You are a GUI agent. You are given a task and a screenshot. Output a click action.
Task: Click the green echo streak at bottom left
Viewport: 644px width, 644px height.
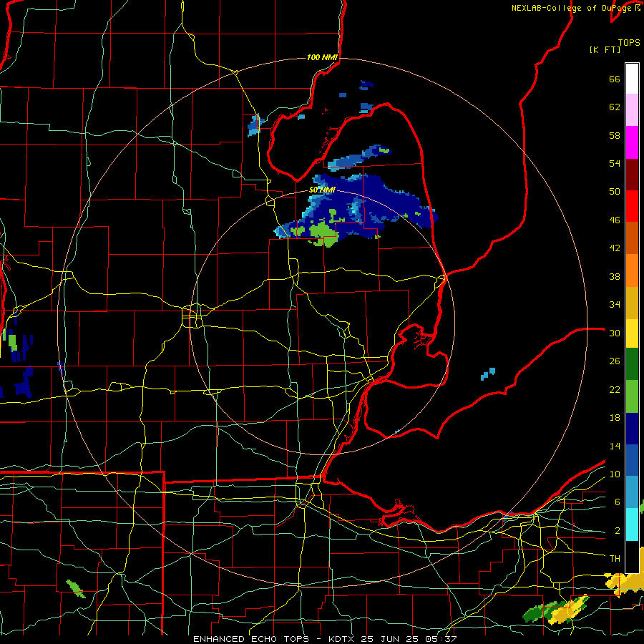(x=76, y=589)
